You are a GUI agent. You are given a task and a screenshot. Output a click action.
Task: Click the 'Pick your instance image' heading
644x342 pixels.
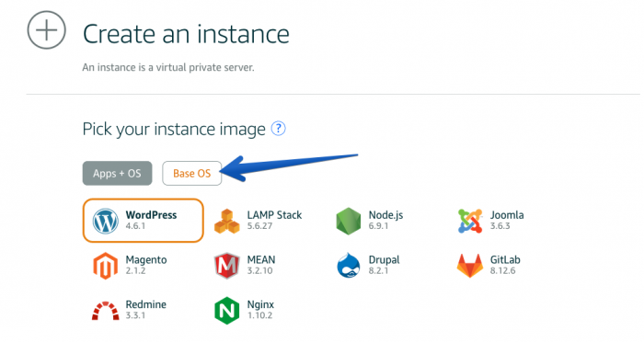point(174,129)
